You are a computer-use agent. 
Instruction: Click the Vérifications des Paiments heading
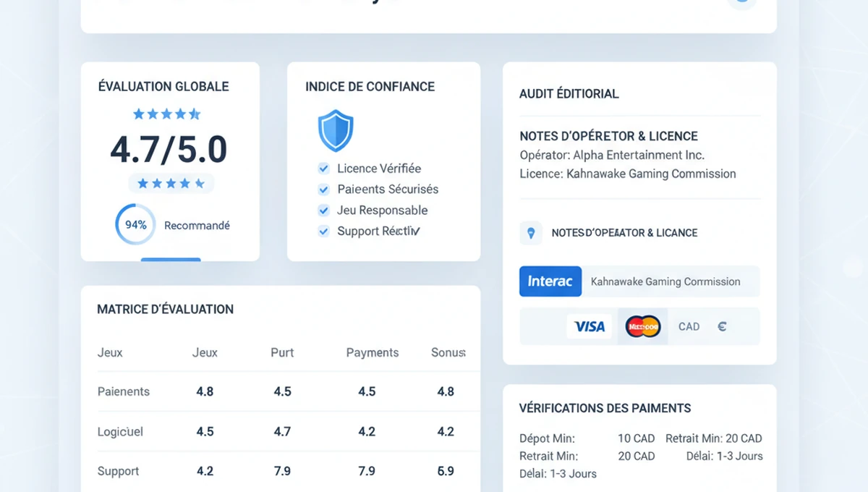point(605,408)
